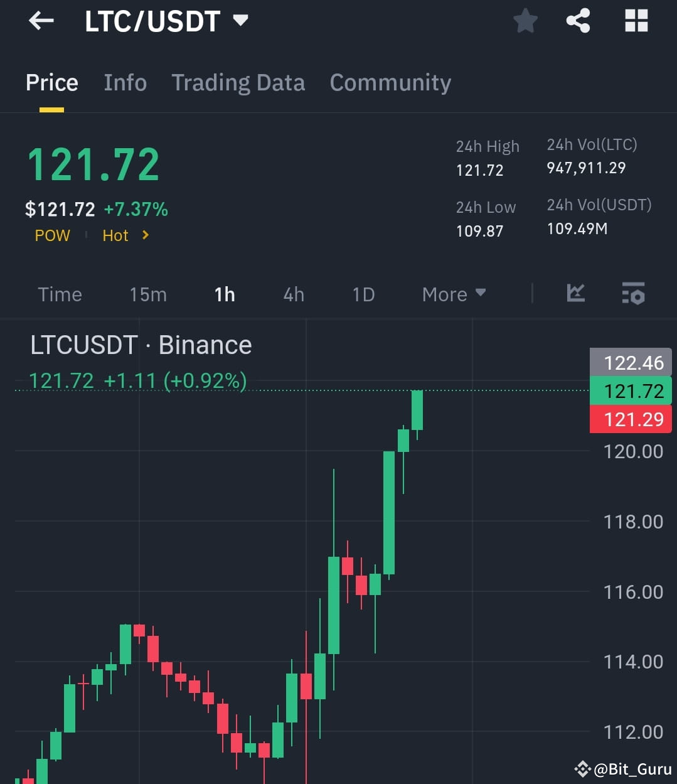Switch to line chart view icon

click(575, 294)
